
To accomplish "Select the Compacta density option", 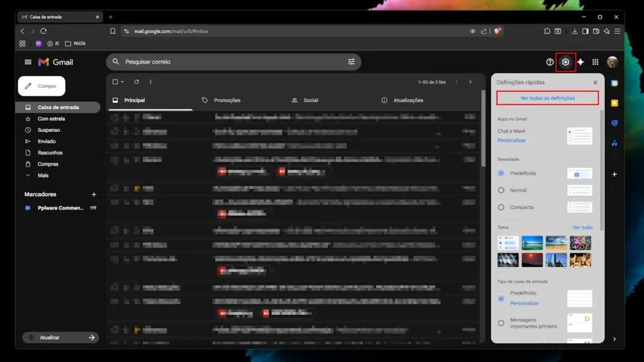I will click(501, 207).
